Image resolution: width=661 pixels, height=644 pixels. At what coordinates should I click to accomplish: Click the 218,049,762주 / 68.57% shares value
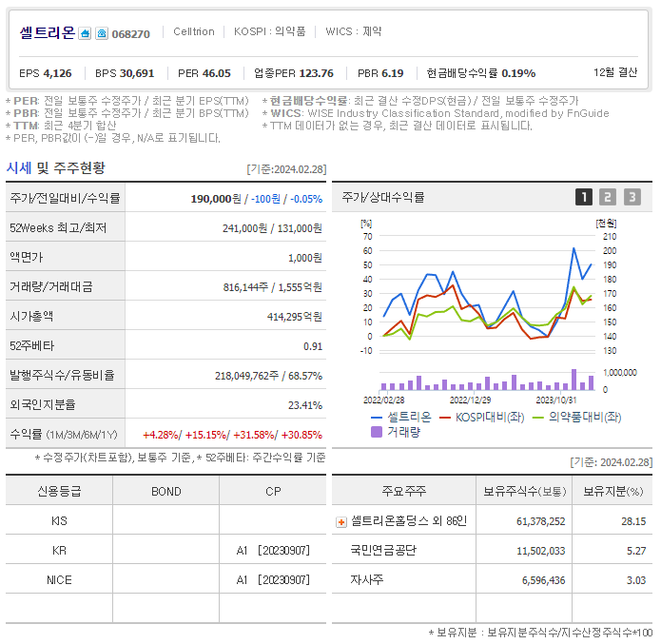coord(268,376)
